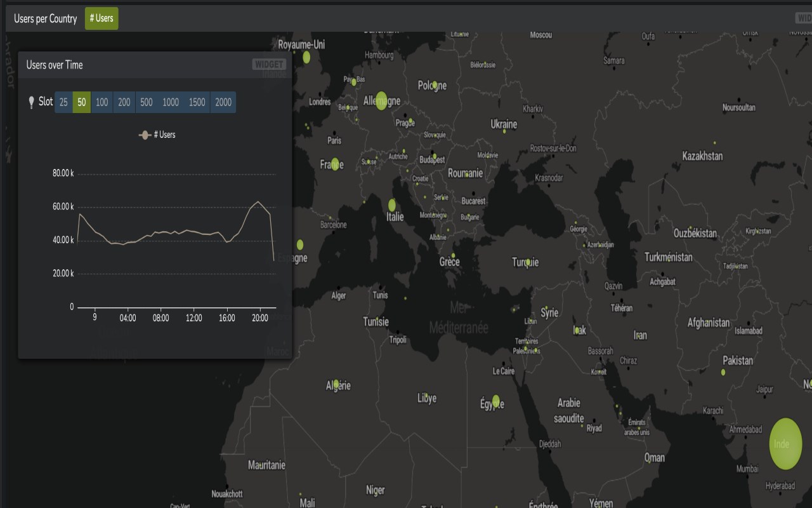Click the Hambourg city label
Screen dimensions: 812x508
(x=379, y=55)
